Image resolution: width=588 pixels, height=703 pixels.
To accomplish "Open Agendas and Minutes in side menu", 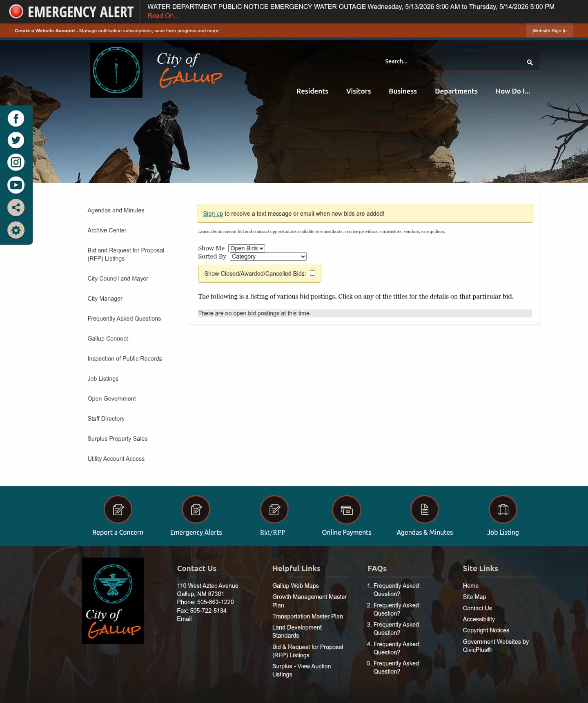I will point(116,210).
